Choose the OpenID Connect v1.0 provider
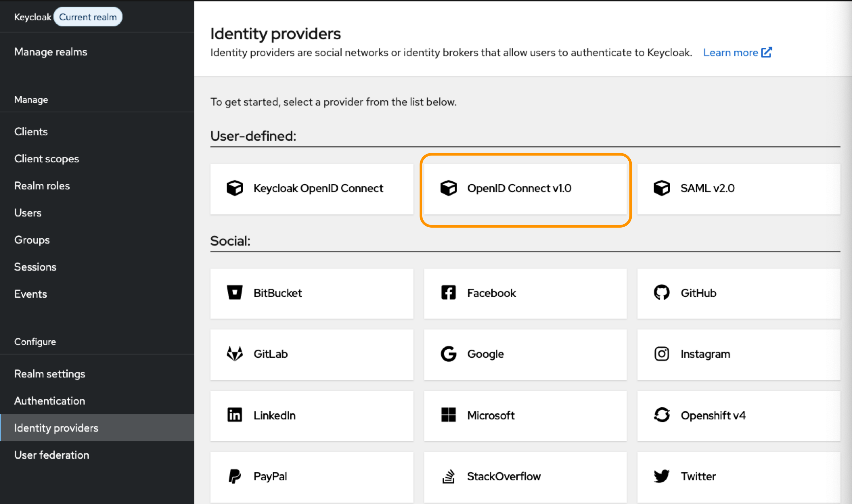The height and width of the screenshot is (504, 852). 525,188
